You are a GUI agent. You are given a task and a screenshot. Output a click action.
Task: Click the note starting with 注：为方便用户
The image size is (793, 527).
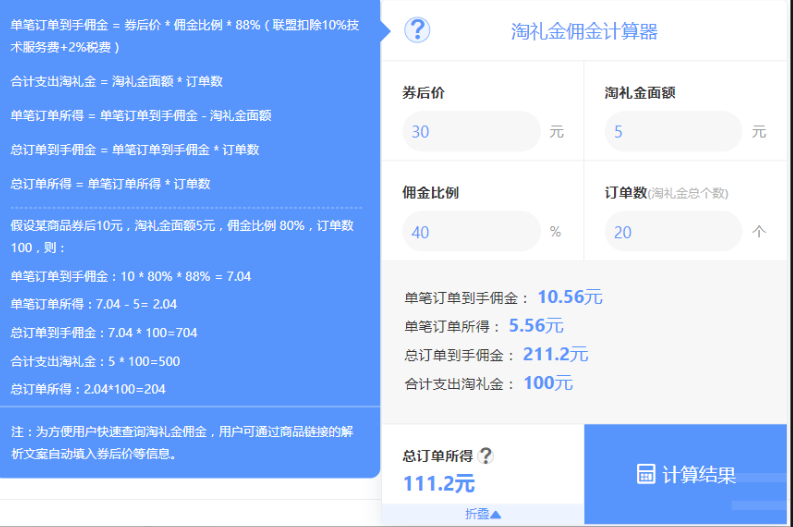tap(182, 443)
